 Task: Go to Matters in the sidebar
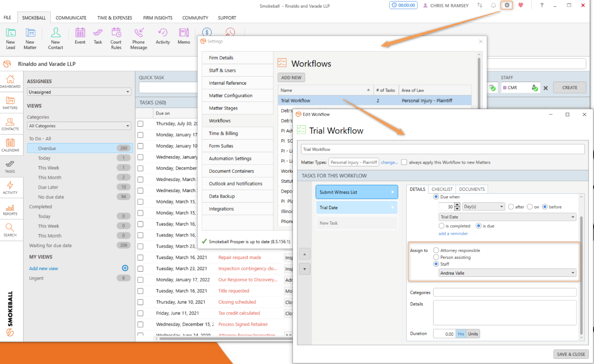pos(10,103)
